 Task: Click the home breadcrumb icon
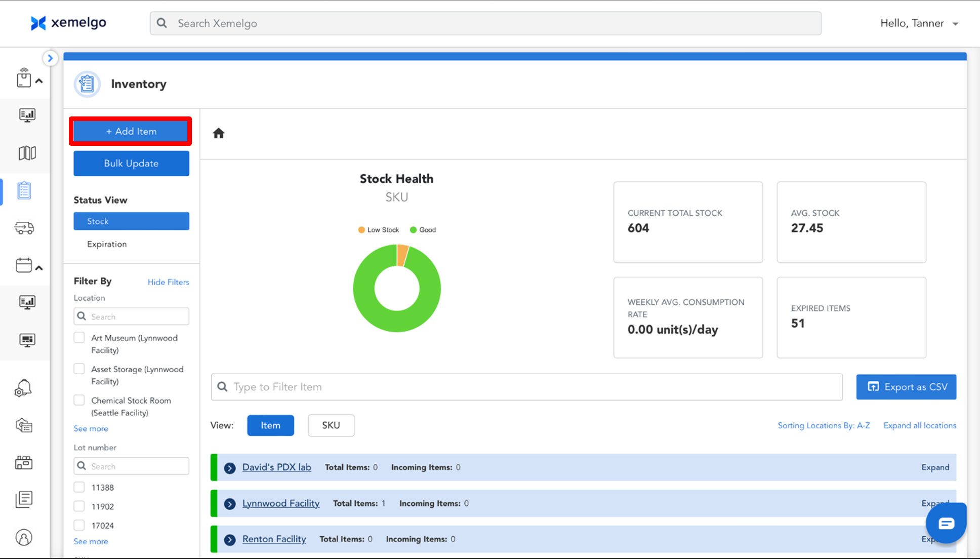(218, 133)
